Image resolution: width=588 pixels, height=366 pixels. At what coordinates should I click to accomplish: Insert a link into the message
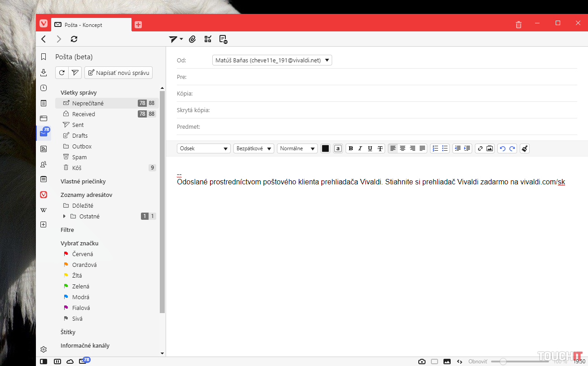480,148
